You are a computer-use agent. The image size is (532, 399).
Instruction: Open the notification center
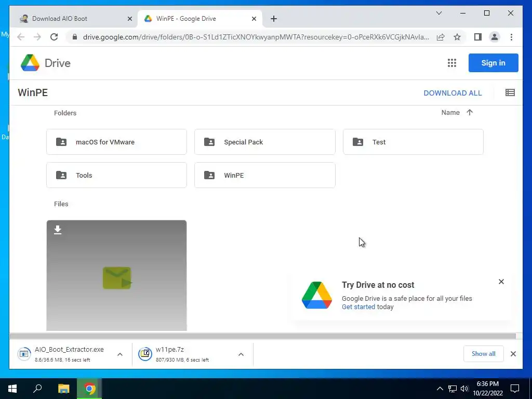click(515, 389)
